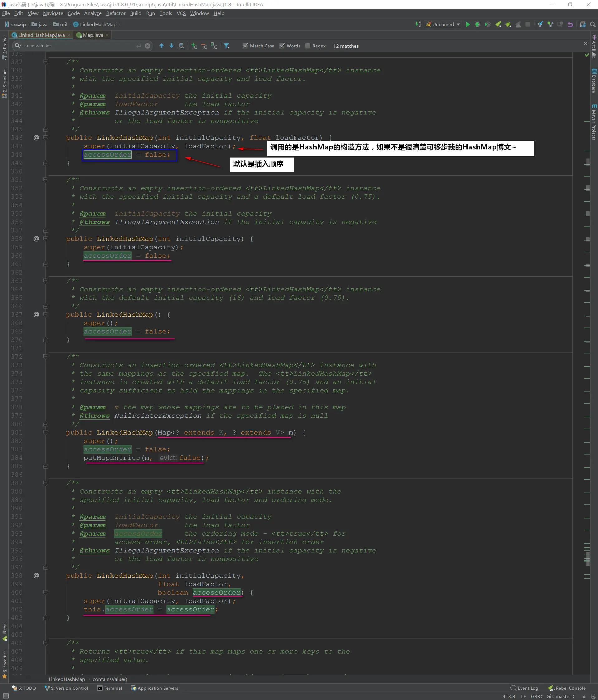Viewport: 598px width, 700px height.
Task: Change file encoding via GBK selector
Action: [x=537, y=696]
